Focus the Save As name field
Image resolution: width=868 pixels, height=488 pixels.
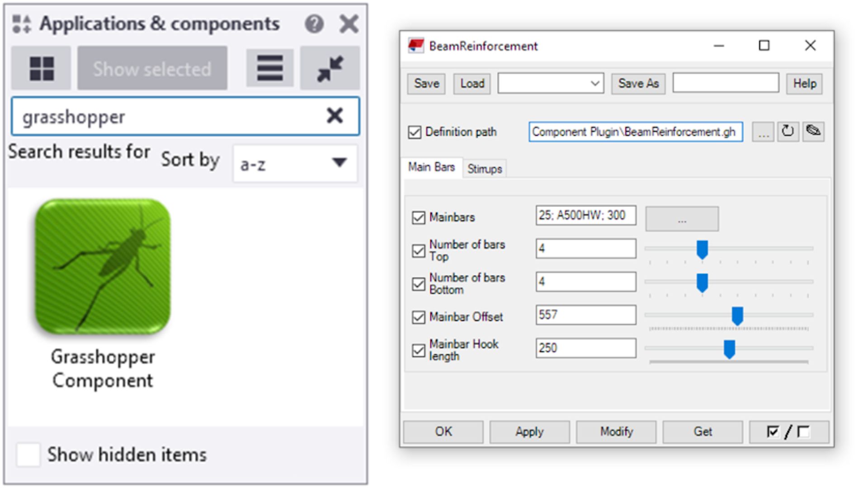[726, 83]
